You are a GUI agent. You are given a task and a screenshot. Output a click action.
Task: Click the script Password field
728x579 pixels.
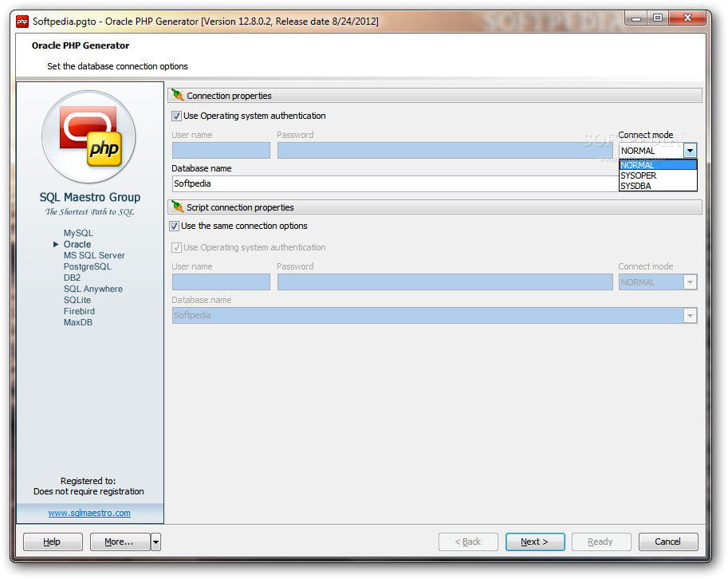coord(445,282)
